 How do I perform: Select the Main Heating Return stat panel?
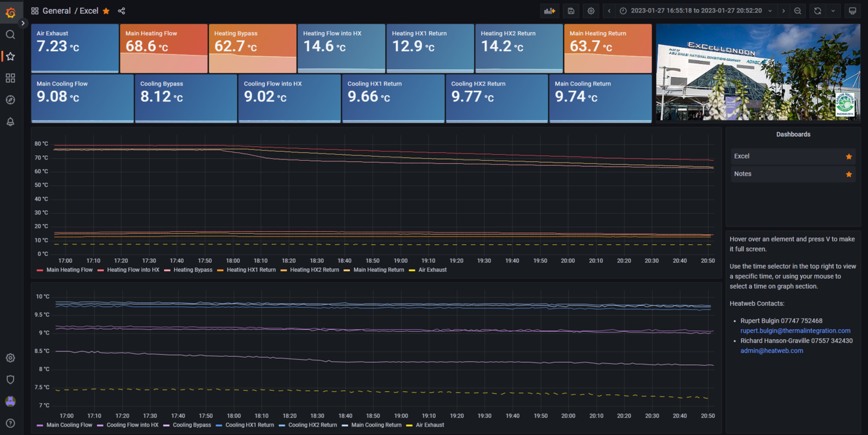tap(608, 48)
